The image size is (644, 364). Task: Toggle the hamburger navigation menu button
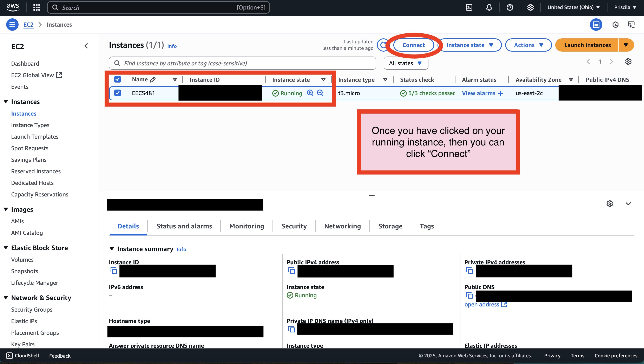[12, 25]
